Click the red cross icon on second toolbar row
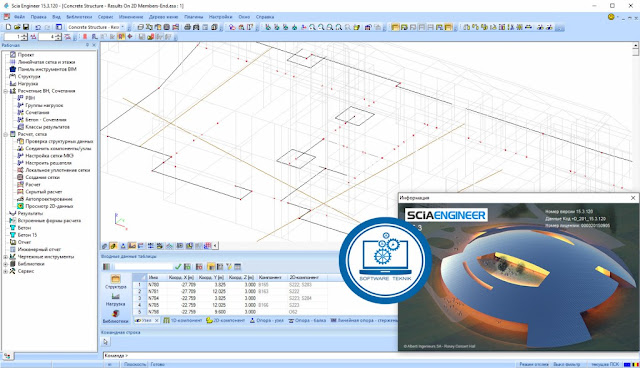Viewport: 640px width, 368px height. [x=130, y=37]
